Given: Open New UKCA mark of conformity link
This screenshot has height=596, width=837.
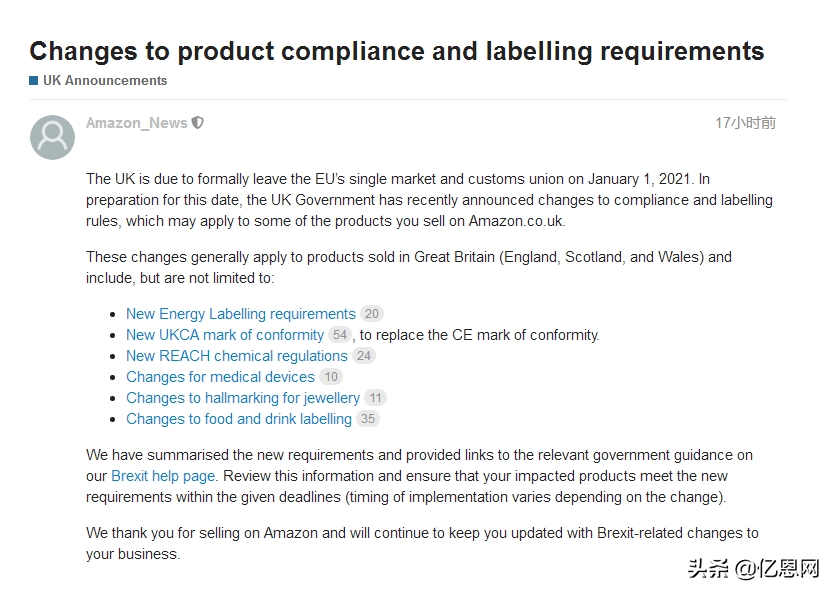Looking at the screenshot, I should coord(225,335).
